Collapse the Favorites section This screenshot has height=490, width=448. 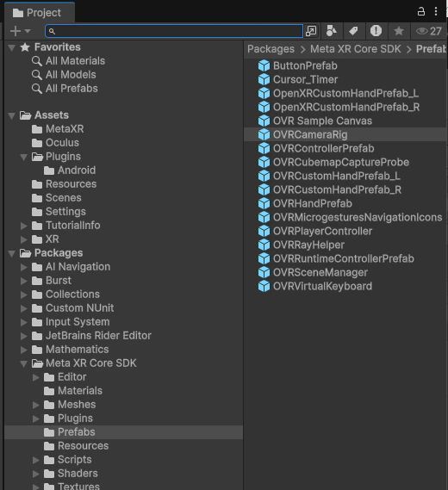[x=12, y=48]
